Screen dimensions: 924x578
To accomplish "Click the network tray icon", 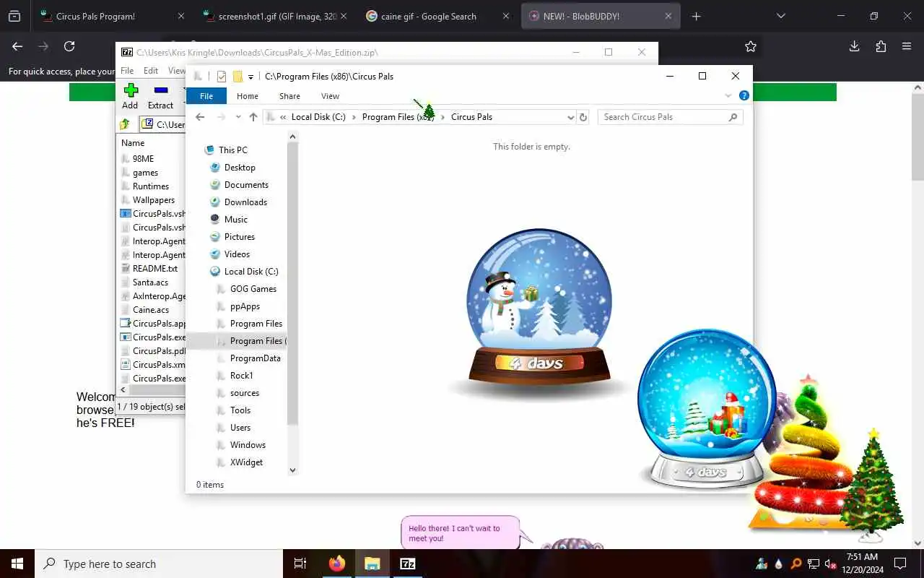I will point(814,564).
